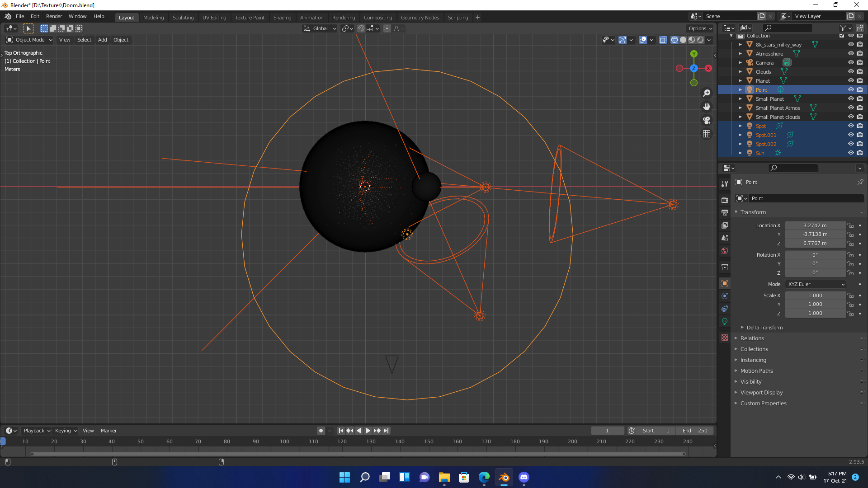Viewport: 868px width, 488px height.
Task: Open the Render menu
Action: [54, 16]
